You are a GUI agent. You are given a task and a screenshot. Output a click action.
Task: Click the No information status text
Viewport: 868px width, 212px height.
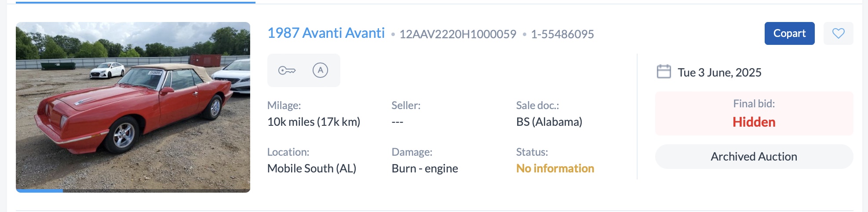point(555,168)
